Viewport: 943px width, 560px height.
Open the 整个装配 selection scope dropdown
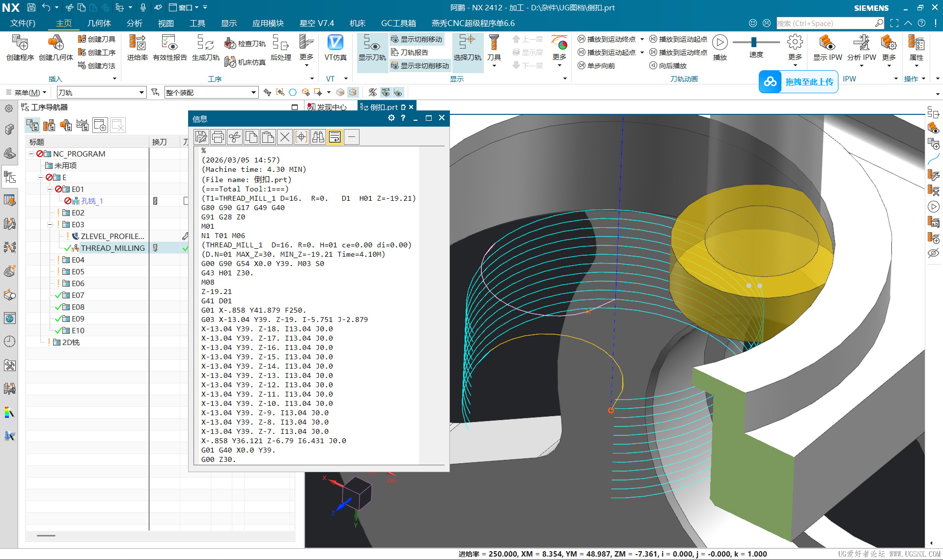tap(253, 92)
